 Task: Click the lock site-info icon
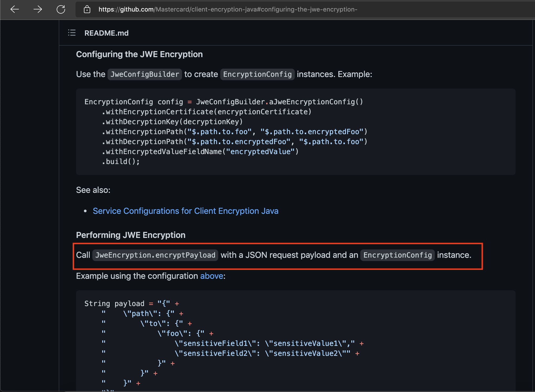coord(87,10)
